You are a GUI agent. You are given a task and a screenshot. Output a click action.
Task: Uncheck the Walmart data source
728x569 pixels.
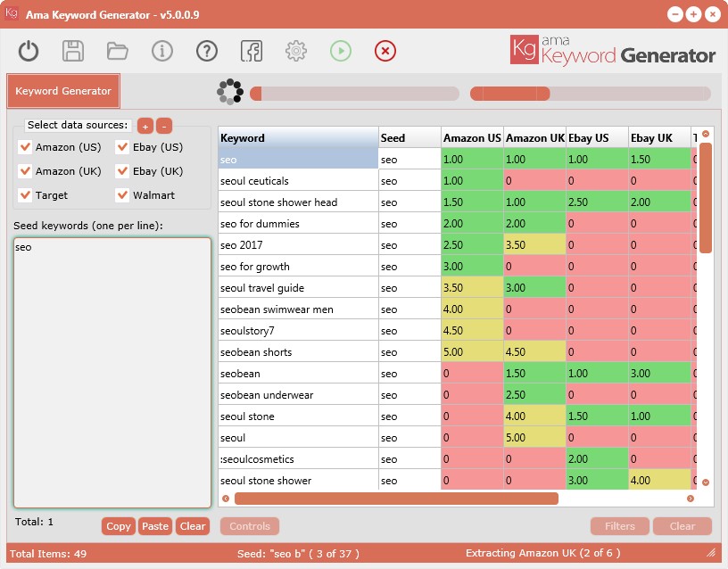click(x=122, y=195)
